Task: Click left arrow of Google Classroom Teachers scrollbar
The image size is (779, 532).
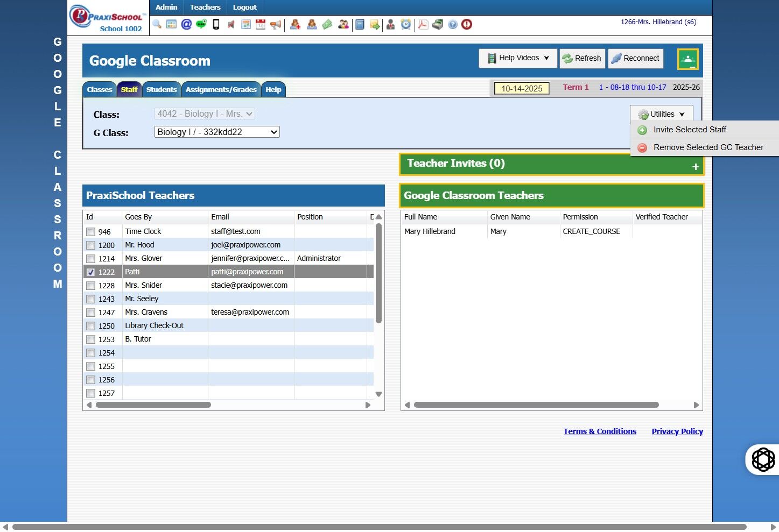Action: [407, 405]
